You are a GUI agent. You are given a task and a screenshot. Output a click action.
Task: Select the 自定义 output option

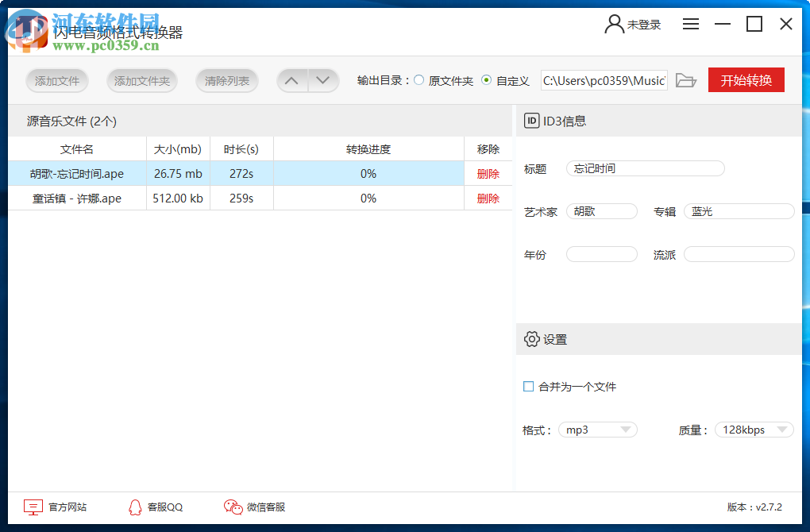[x=485, y=80]
